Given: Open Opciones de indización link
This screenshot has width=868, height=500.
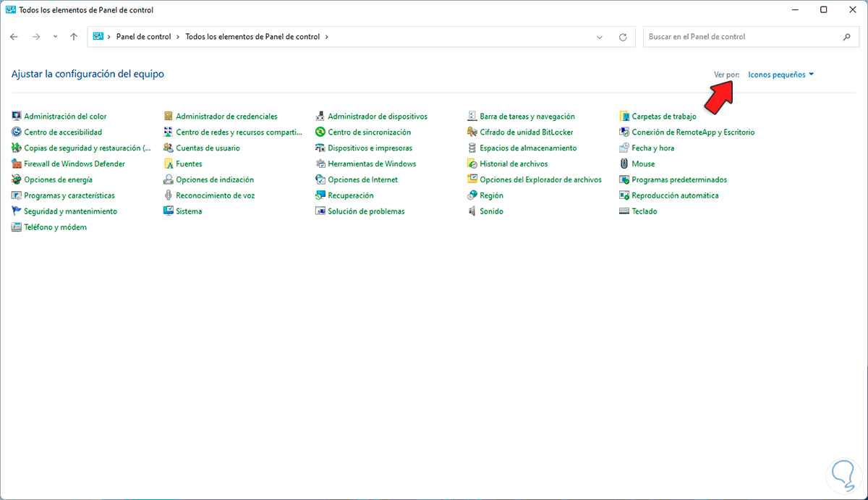Looking at the screenshot, I should (x=215, y=180).
